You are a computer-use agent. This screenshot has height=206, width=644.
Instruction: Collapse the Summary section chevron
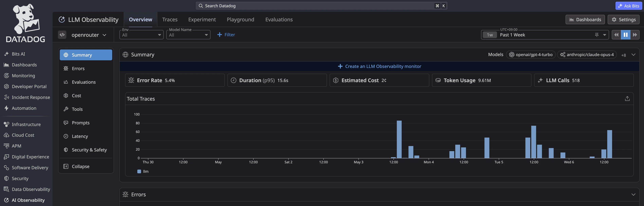tap(633, 55)
